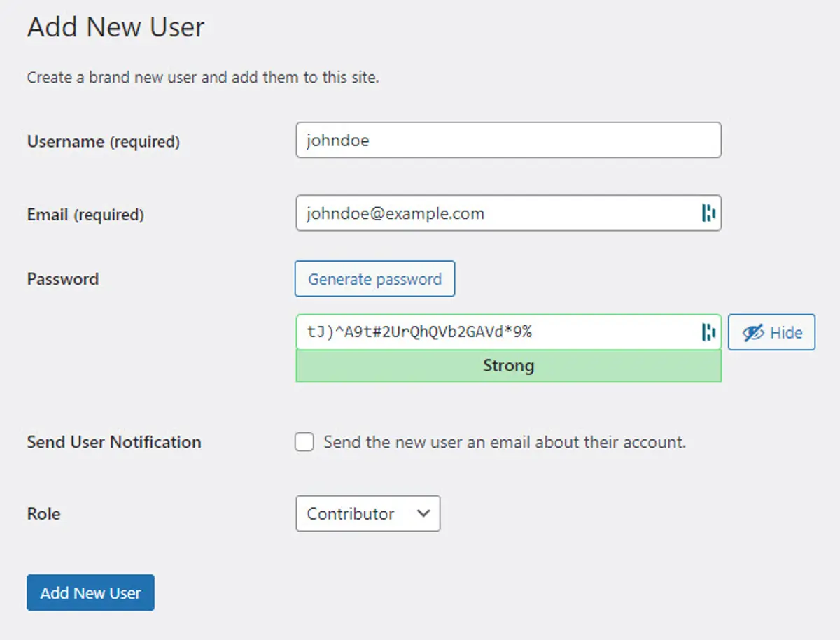Click the 'Send User Notification' row label
This screenshot has width=840, height=640.
[114, 442]
